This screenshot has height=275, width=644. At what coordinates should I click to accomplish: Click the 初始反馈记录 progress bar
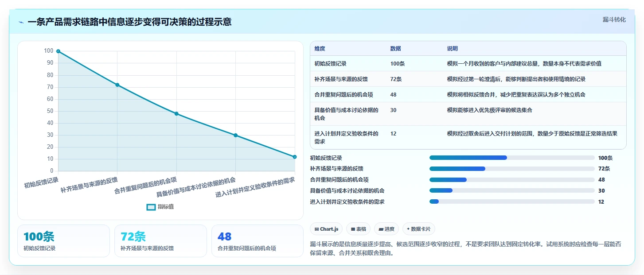[x=512, y=158]
